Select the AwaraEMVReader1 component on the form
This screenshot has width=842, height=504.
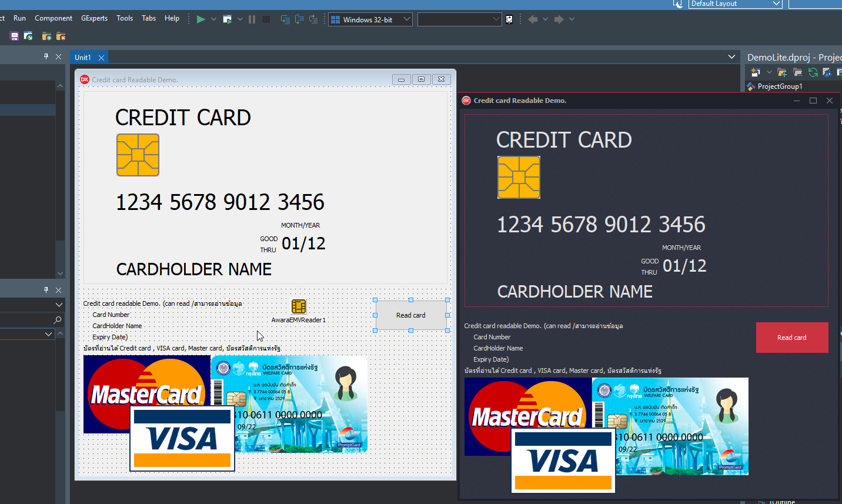tap(298, 306)
